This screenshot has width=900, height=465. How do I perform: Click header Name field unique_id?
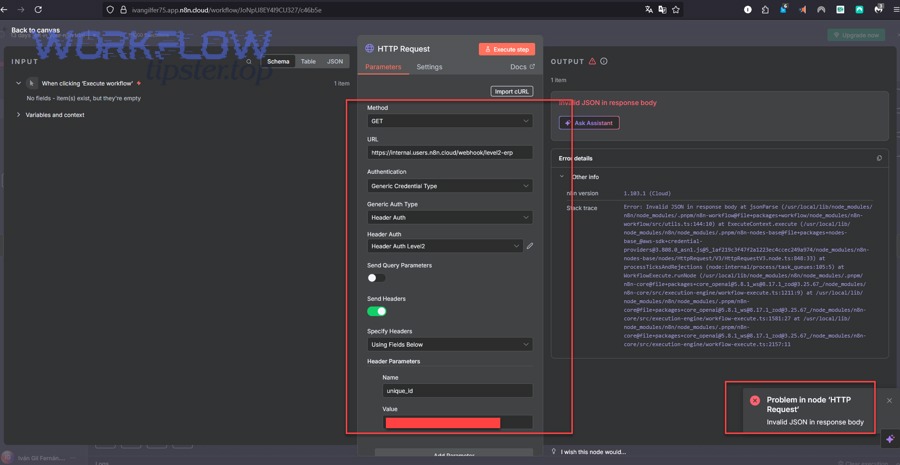pyautogui.click(x=457, y=391)
